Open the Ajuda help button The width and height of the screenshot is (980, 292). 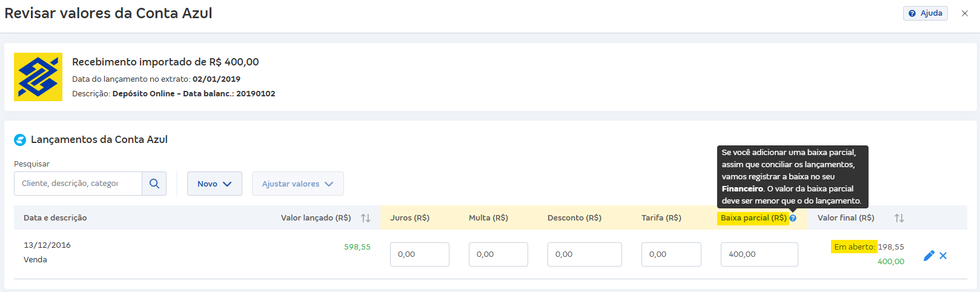[x=925, y=13]
